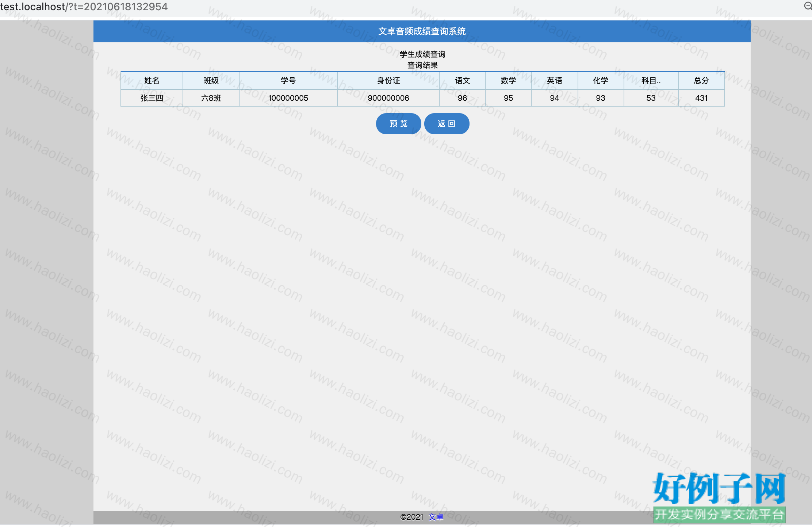Select the ID number 900000006

pos(388,98)
